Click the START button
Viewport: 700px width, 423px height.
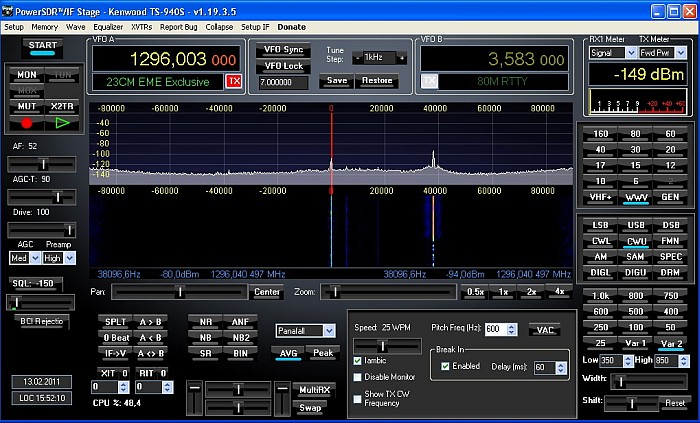pyautogui.click(x=42, y=47)
